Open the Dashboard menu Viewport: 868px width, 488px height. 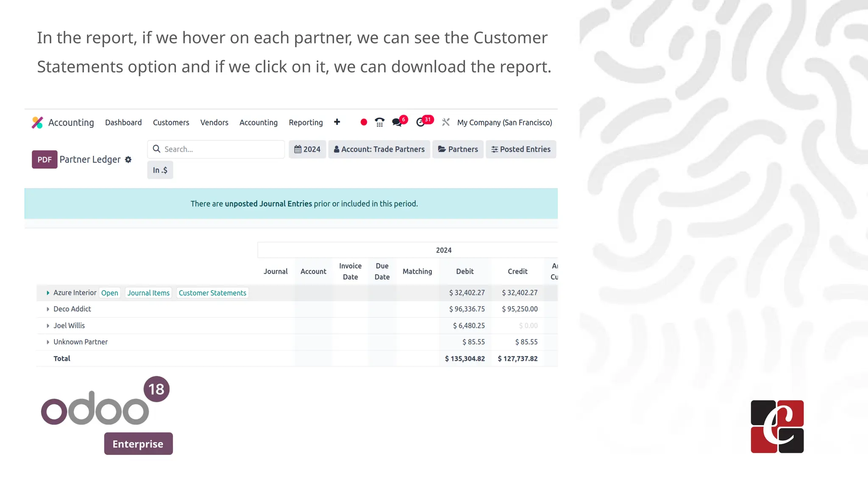pyautogui.click(x=123, y=122)
